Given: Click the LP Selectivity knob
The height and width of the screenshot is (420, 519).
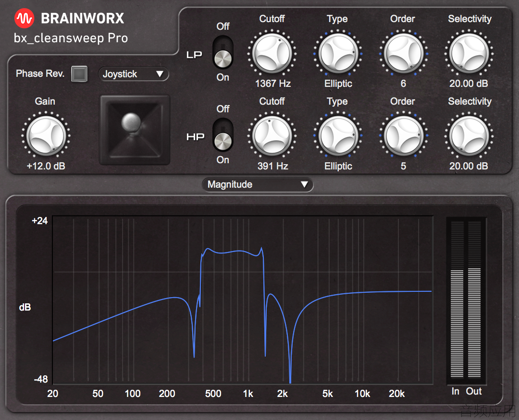Looking at the screenshot, I should coord(469,53).
